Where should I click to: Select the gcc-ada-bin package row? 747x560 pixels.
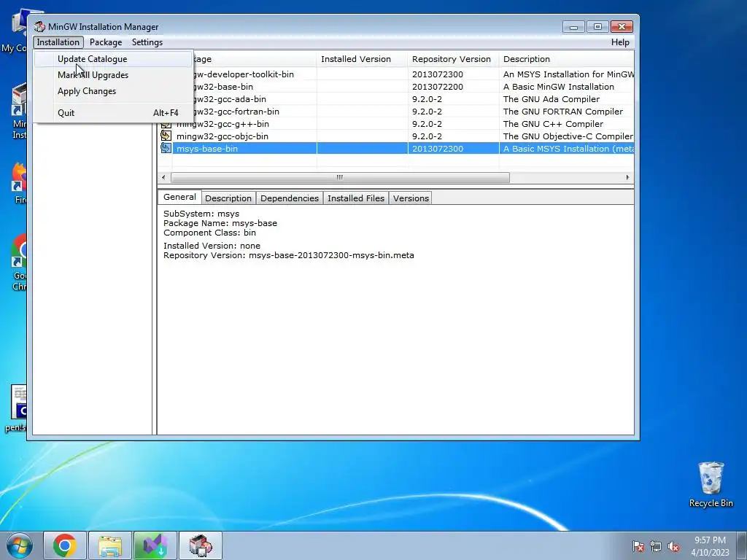396,99
